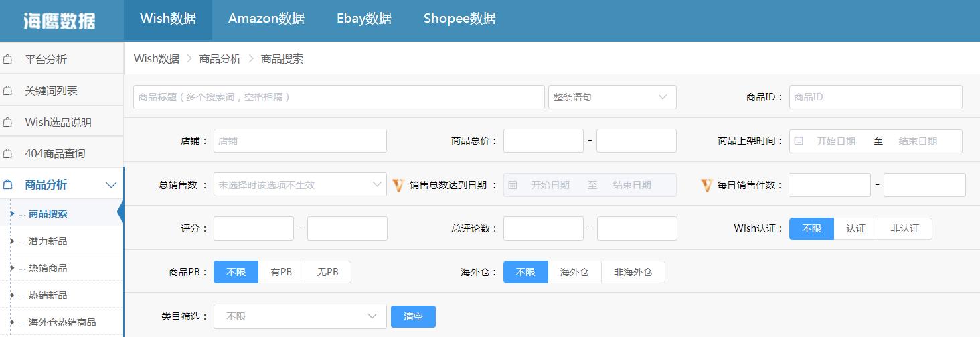Collapse the 商品分析 sidebar section

coord(111,185)
